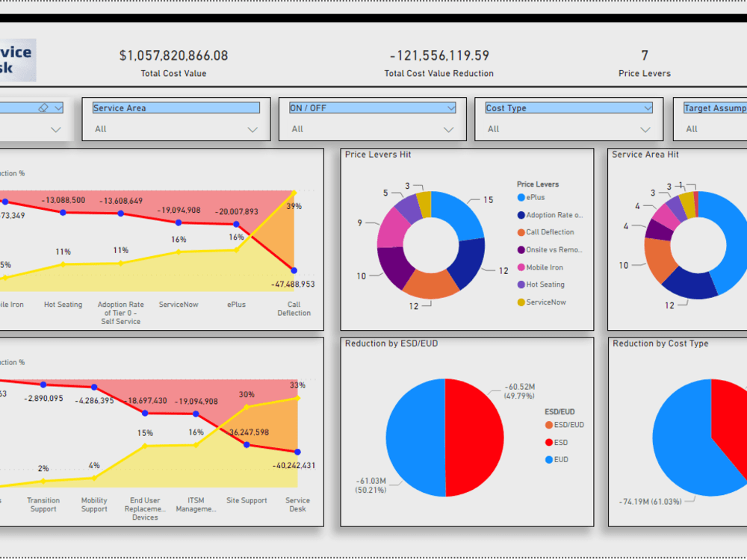Select the Call Deflection legend marker
747x560 pixels.
(521, 232)
